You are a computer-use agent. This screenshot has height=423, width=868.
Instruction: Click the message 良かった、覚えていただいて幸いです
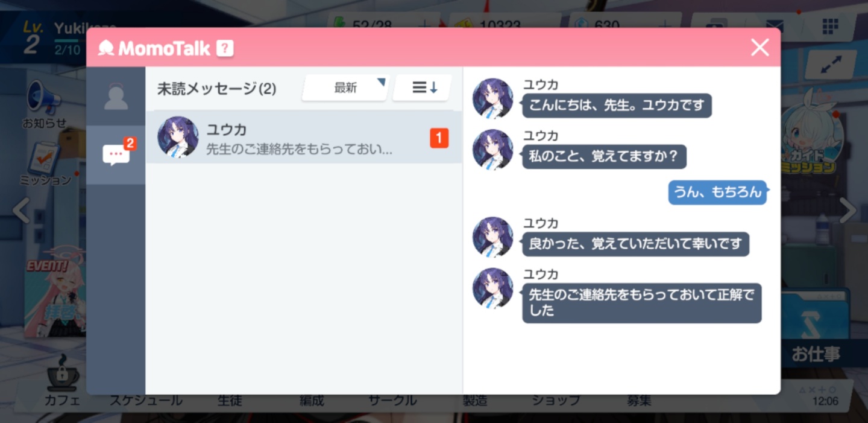(x=635, y=244)
